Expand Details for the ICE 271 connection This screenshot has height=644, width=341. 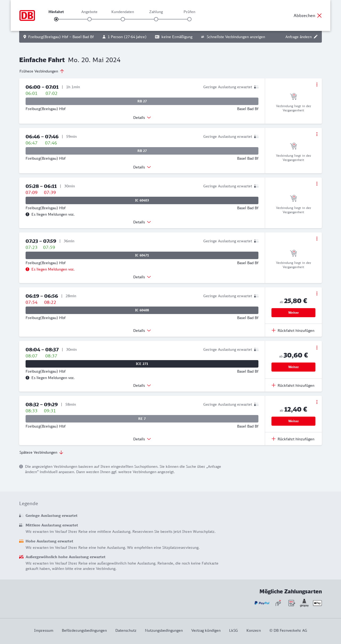[x=142, y=385]
